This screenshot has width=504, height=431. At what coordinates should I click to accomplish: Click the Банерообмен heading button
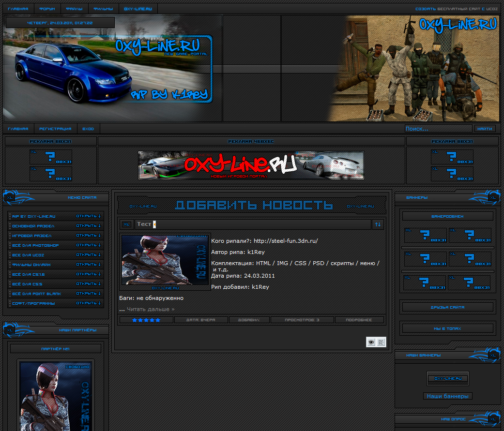(447, 216)
